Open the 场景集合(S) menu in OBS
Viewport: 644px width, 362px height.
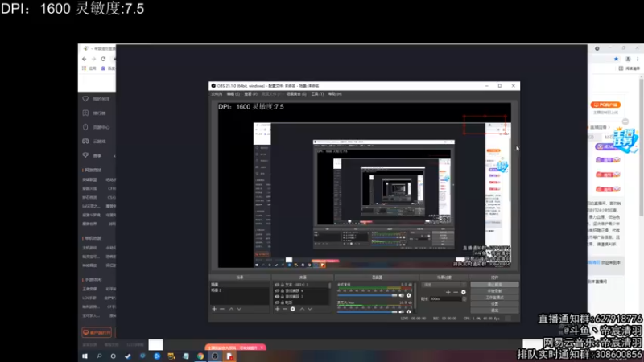pyautogui.click(x=296, y=94)
